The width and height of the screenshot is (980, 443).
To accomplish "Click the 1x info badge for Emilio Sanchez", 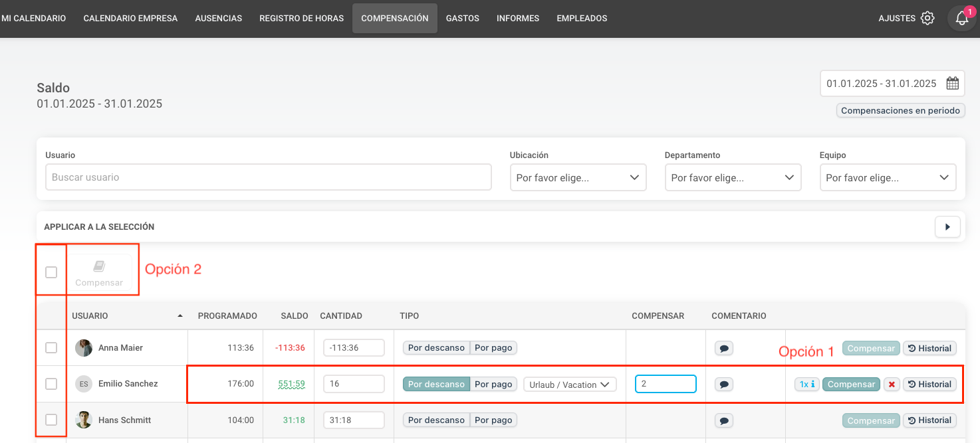I will pos(806,385).
